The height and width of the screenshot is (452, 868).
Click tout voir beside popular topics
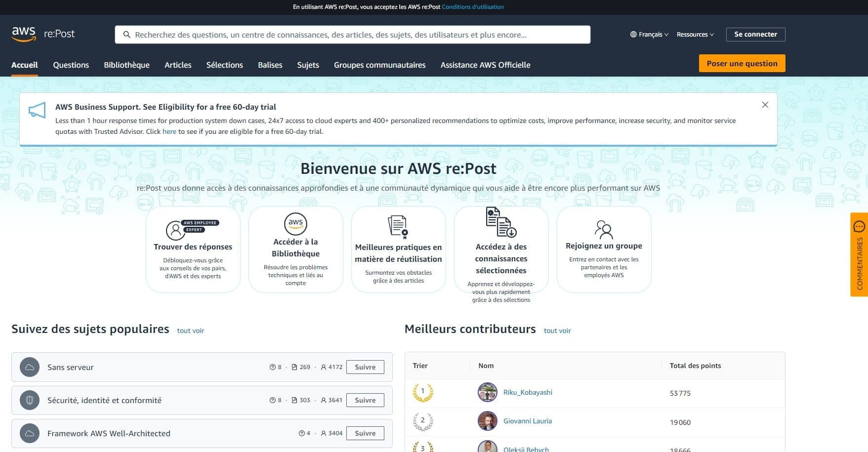(191, 330)
